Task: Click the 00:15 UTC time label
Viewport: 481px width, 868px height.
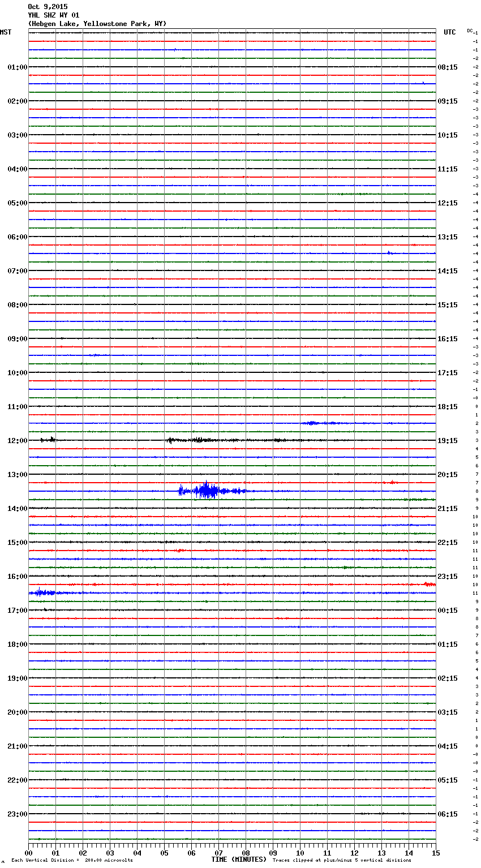Action: (448, 611)
